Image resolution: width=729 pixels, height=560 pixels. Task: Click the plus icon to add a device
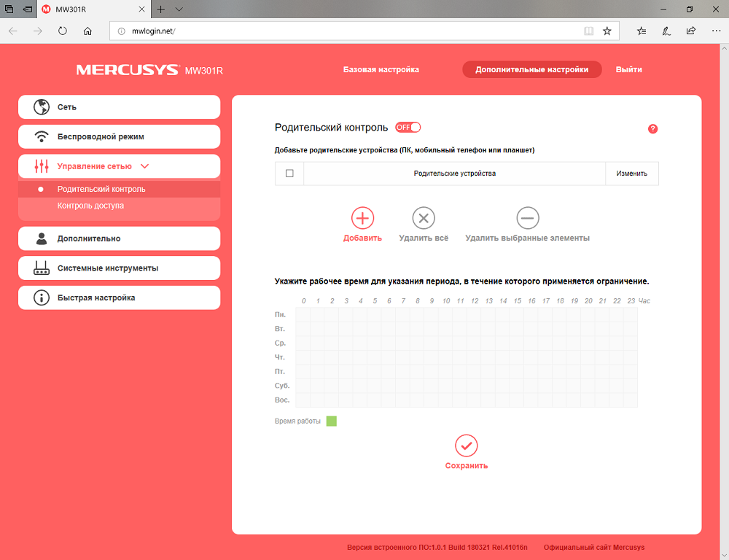(362, 218)
